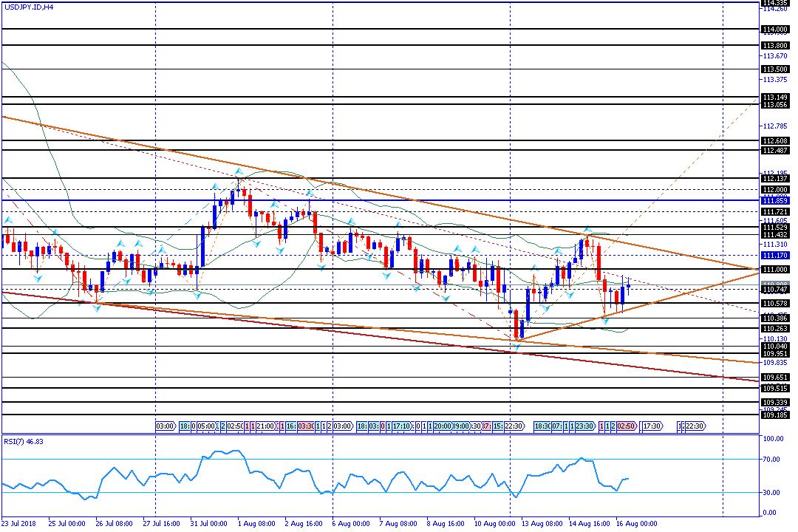Click the 113.670 price axis value
Image resolution: width=798 pixels, height=532 pixels.
tap(774, 56)
